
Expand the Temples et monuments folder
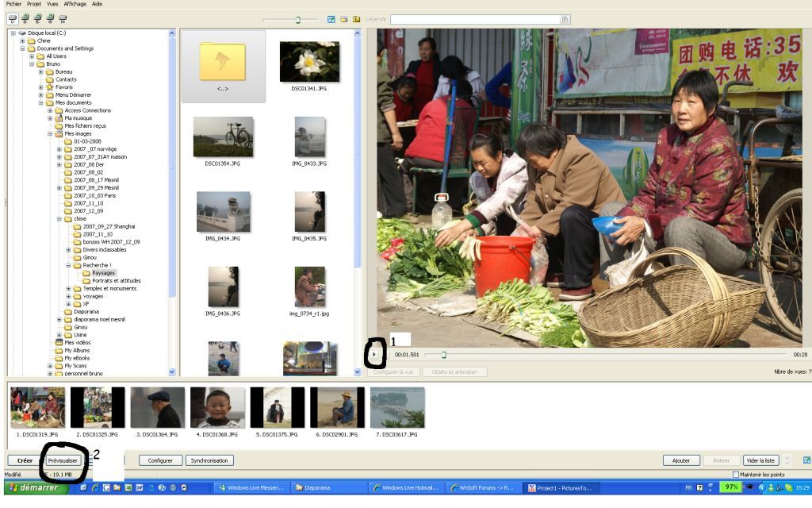[x=68, y=289]
